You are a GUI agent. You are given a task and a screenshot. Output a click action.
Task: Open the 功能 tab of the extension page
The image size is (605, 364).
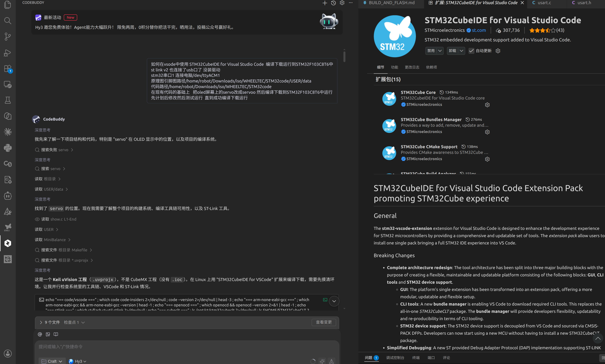click(x=394, y=67)
